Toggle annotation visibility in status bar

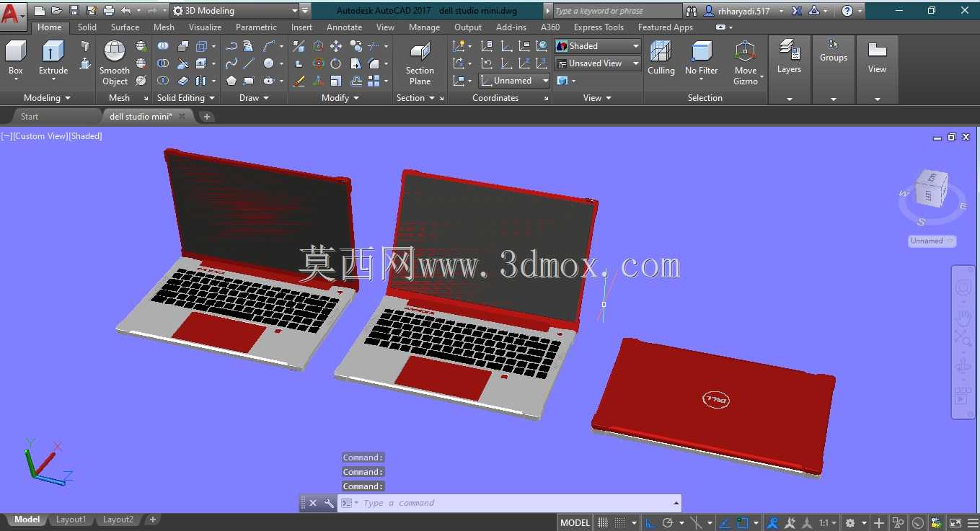coord(772,523)
